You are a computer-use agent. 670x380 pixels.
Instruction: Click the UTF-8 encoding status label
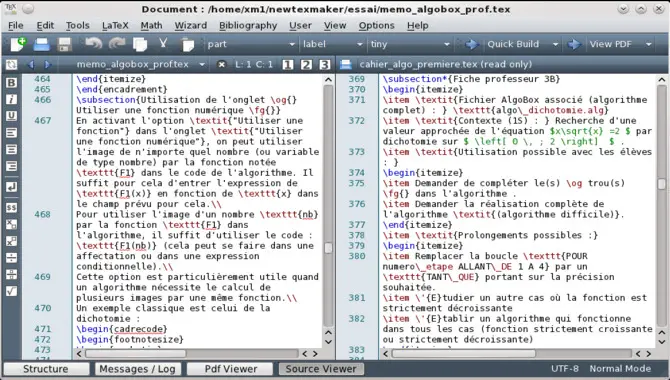click(x=564, y=368)
